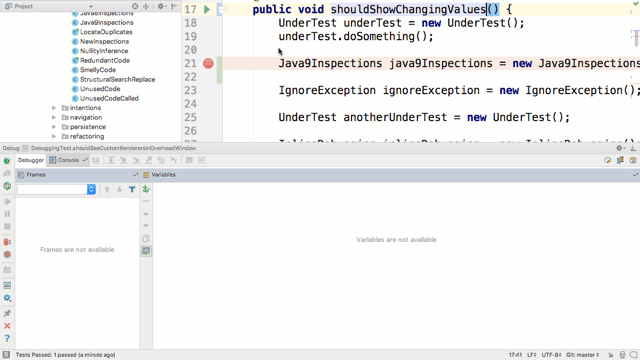Click the Trace Current Stream Chain icon

point(202,160)
